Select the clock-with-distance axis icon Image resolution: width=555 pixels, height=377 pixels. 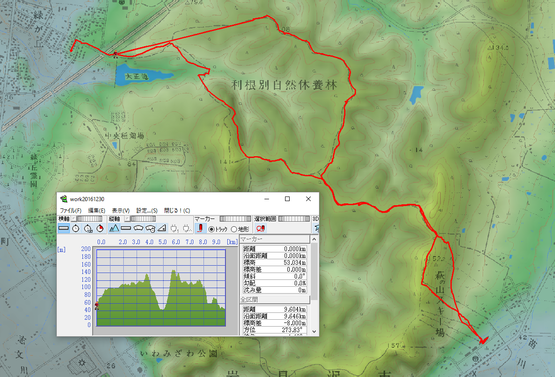pos(88,229)
